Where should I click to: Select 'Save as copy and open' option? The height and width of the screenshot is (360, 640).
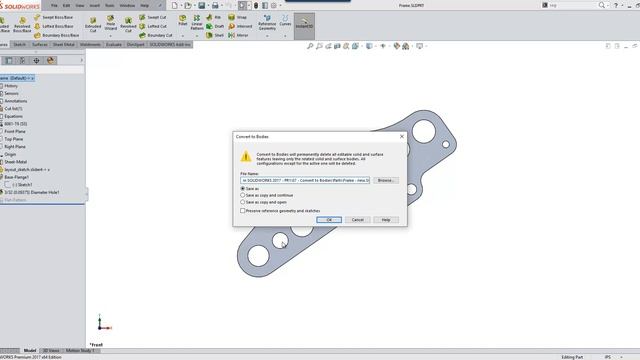[x=264, y=202]
